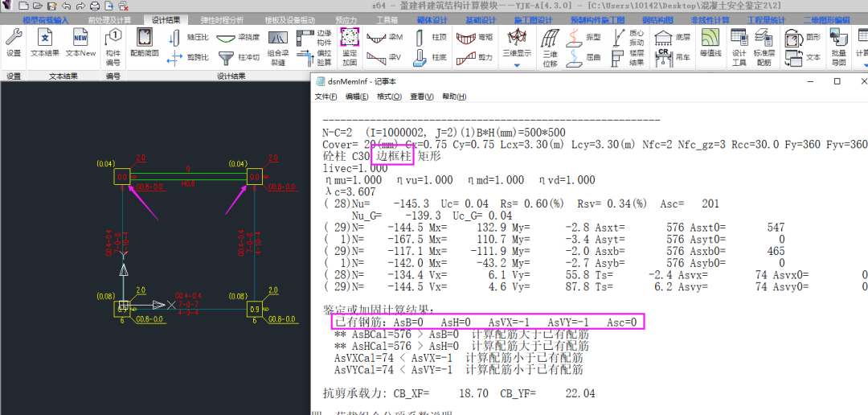The height and width of the screenshot is (415, 868).
Task: Switch to 弹性时程分析 tab
Action: (222, 20)
